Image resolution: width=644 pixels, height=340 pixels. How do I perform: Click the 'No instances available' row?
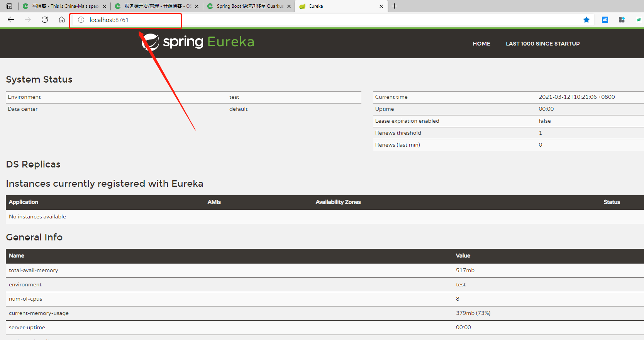pyautogui.click(x=325, y=217)
